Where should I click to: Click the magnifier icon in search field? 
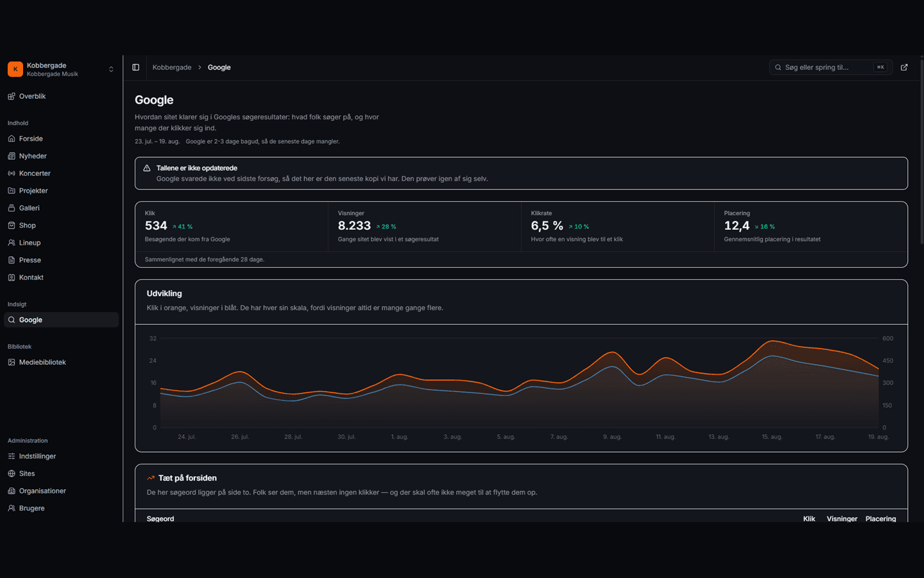pyautogui.click(x=778, y=67)
